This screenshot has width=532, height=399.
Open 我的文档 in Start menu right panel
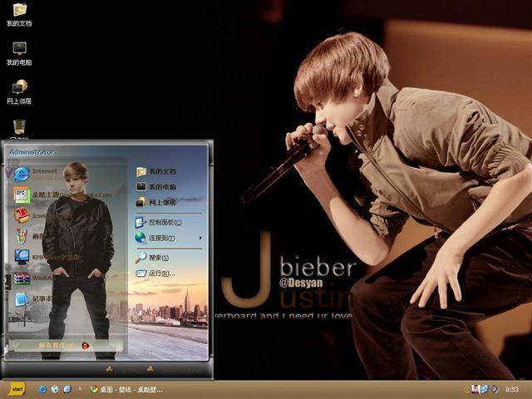pyautogui.click(x=156, y=172)
